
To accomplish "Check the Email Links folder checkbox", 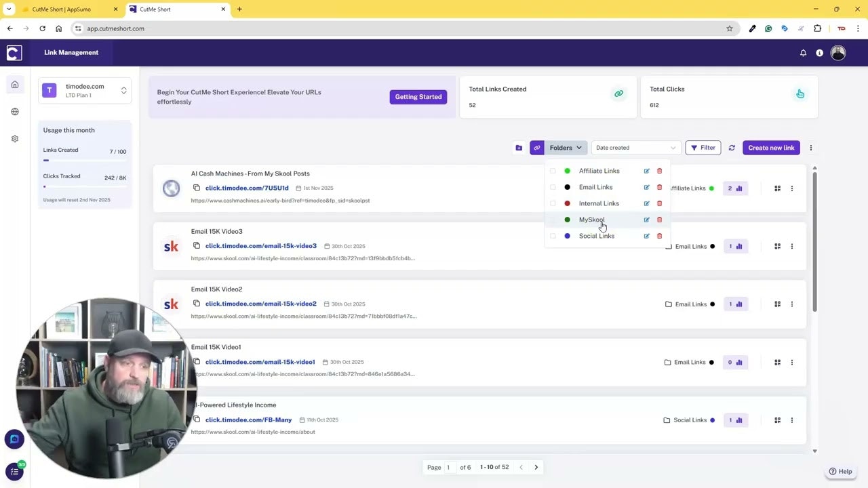I will [x=553, y=187].
